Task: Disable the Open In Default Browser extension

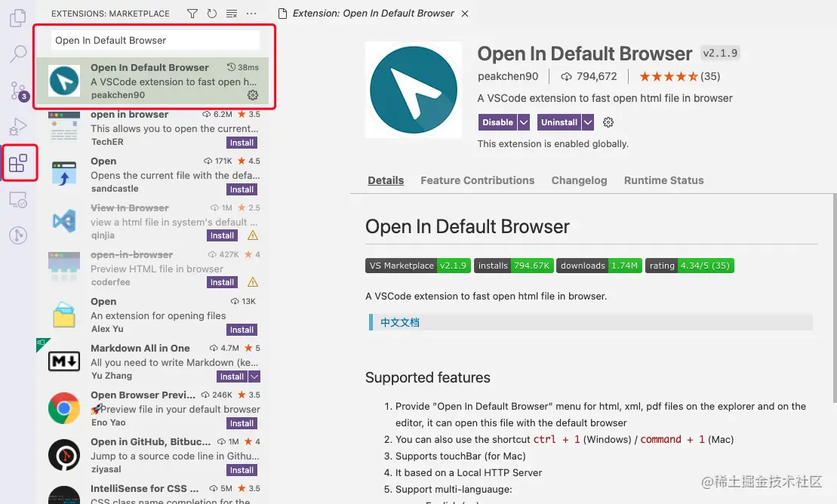Action: (497, 122)
